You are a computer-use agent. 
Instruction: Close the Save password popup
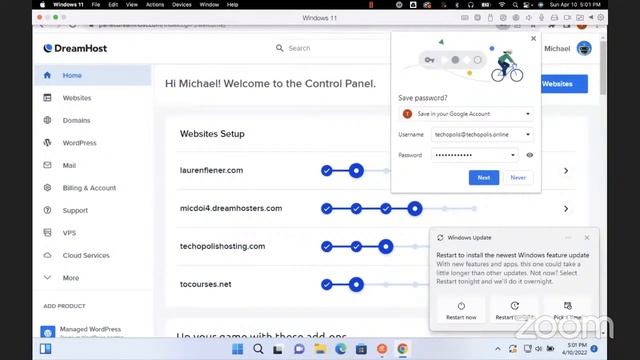coord(533,38)
